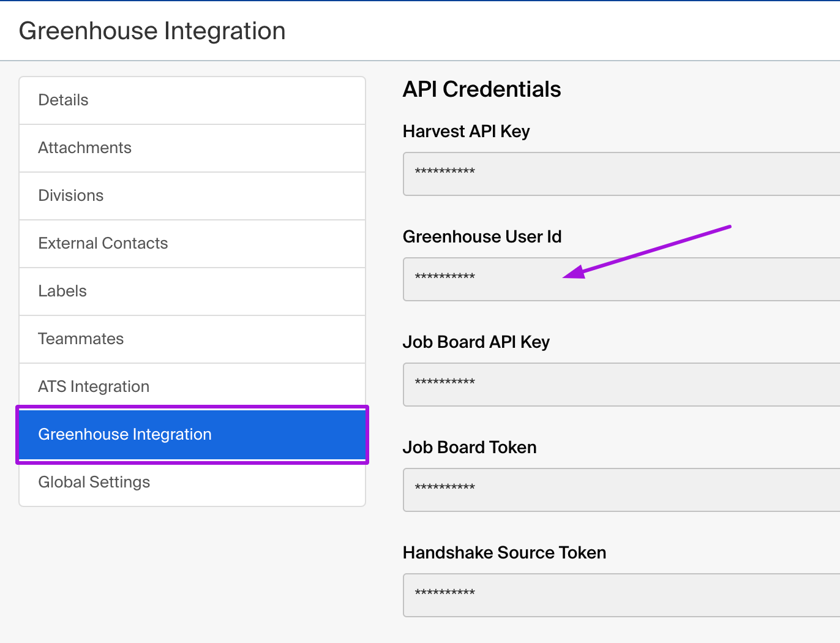
Task: Select the Job Board API Key field
Action: click(621, 385)
